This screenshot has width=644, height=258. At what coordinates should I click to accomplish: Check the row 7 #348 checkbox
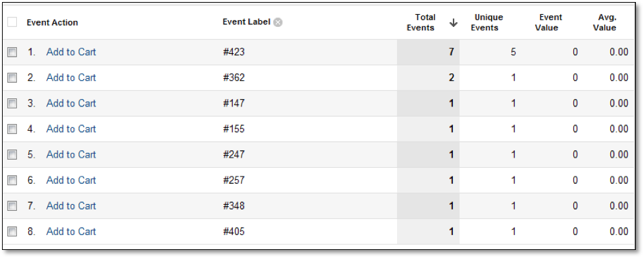(12, 206)
